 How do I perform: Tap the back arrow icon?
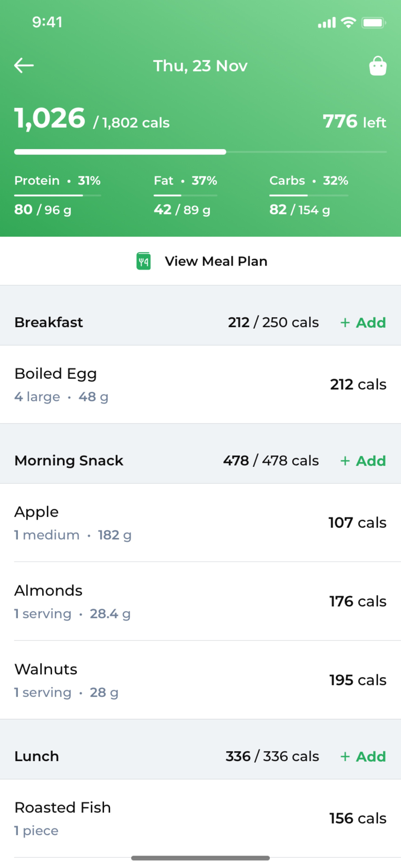click(x=24, y=66)
